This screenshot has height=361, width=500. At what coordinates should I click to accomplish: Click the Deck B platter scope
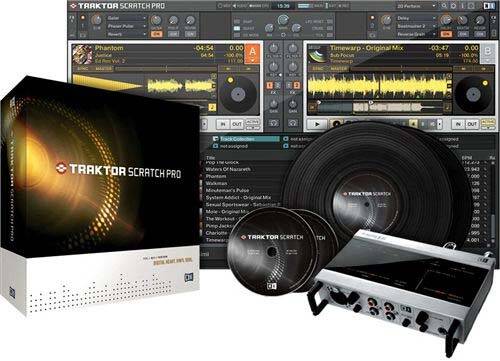(473, 95)
